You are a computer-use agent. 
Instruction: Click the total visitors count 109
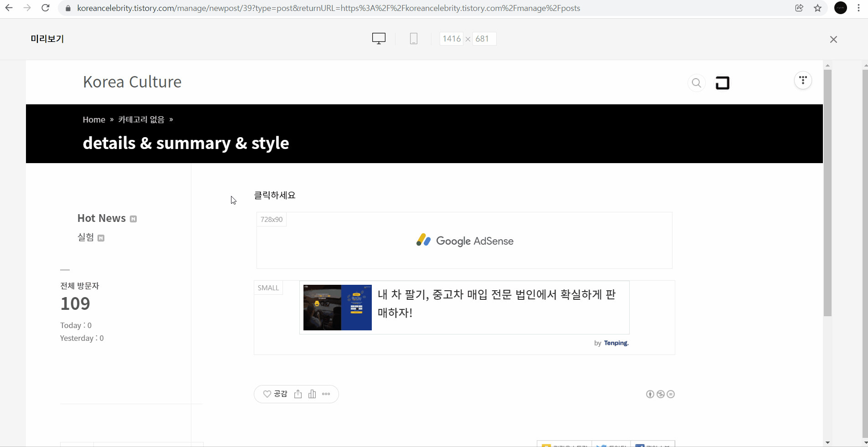click(75, 303)
